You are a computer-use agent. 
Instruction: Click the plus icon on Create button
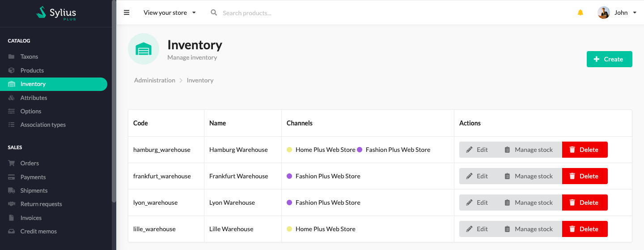596,59
